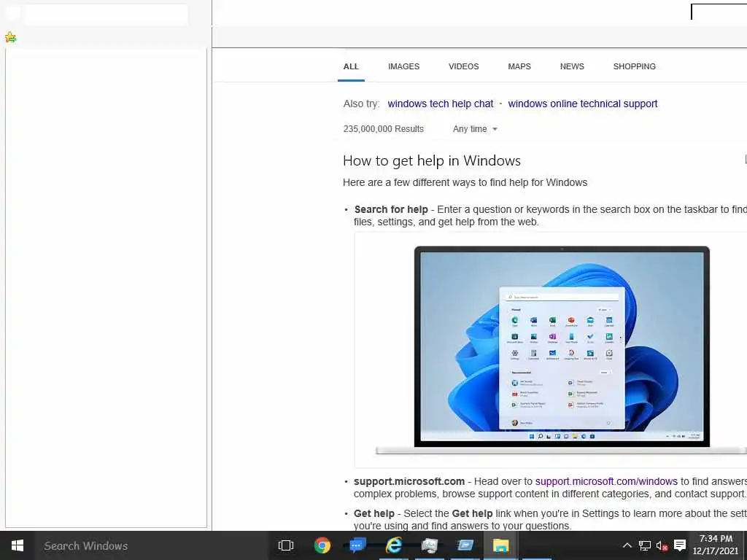Open 'windows online technical support' suggestion
Viewport: 747px width, 560px height.
tap(583, 104)
